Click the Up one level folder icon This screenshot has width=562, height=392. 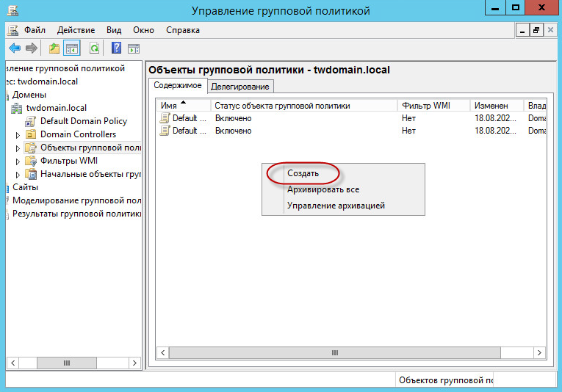pyautogui.click(x=54, y=48)
